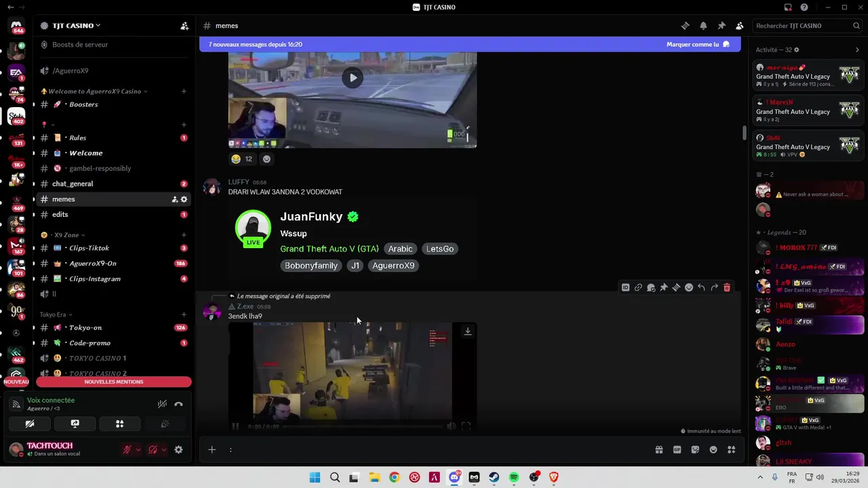Viewport: 868px width, 488px height.
Task: Toggle the deafen headphones button
Action: click(153, 449)
